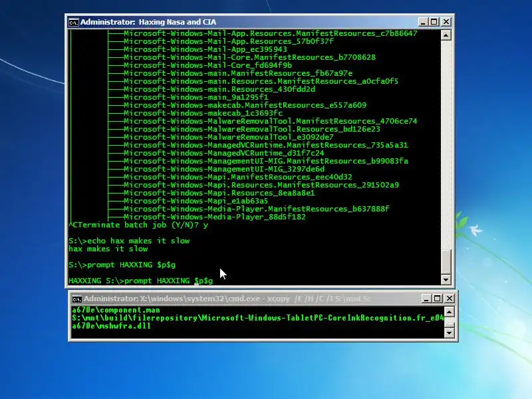Click line Microsoft-Windows-Mapi.Resources_8ea8a8e1
This screenshot has width=532, height=399.
click(x=219, y=193)
